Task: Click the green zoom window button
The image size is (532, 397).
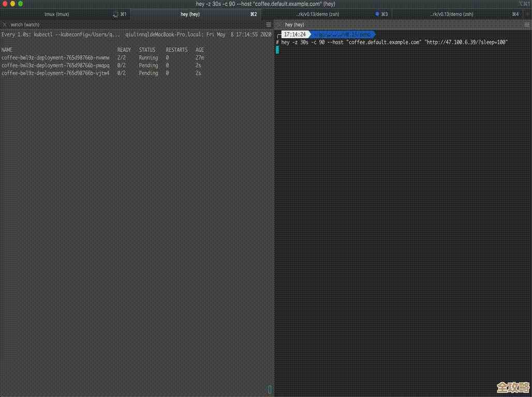Action: pyautogui.click(x=21, y=4)
